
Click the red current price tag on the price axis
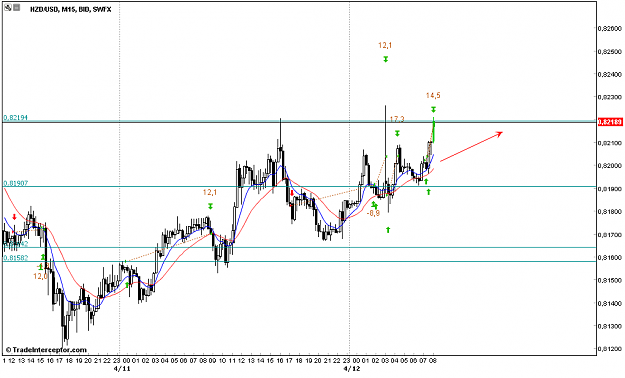(x=610, y=122)
